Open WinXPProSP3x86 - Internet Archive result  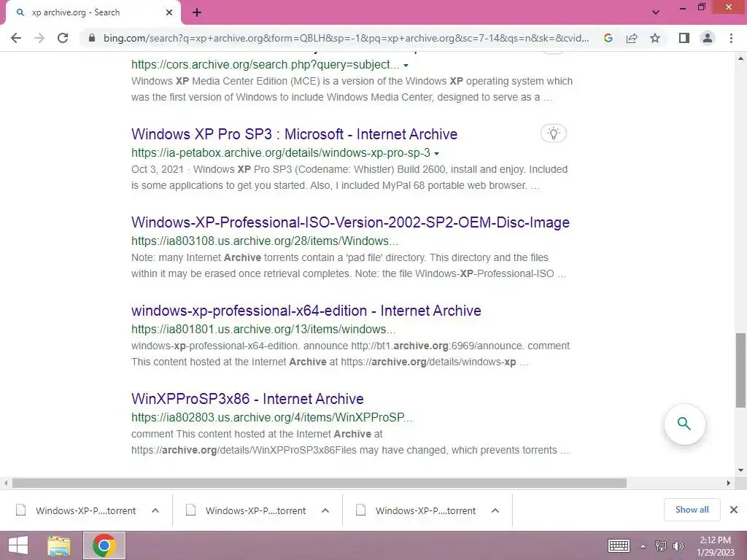[248, 399]
